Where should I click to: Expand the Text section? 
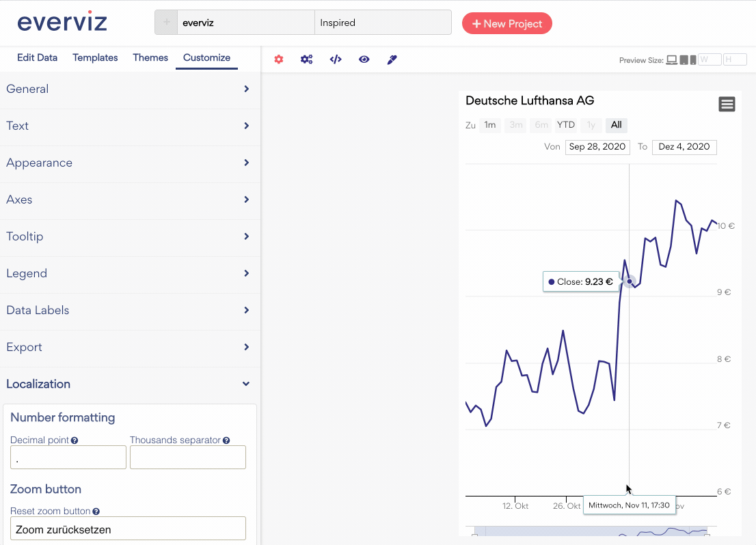129,126
